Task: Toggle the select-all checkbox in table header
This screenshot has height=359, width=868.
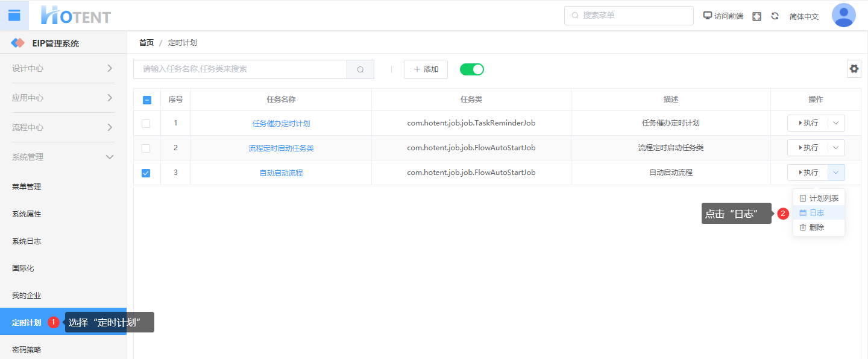Action: (146, 100)
